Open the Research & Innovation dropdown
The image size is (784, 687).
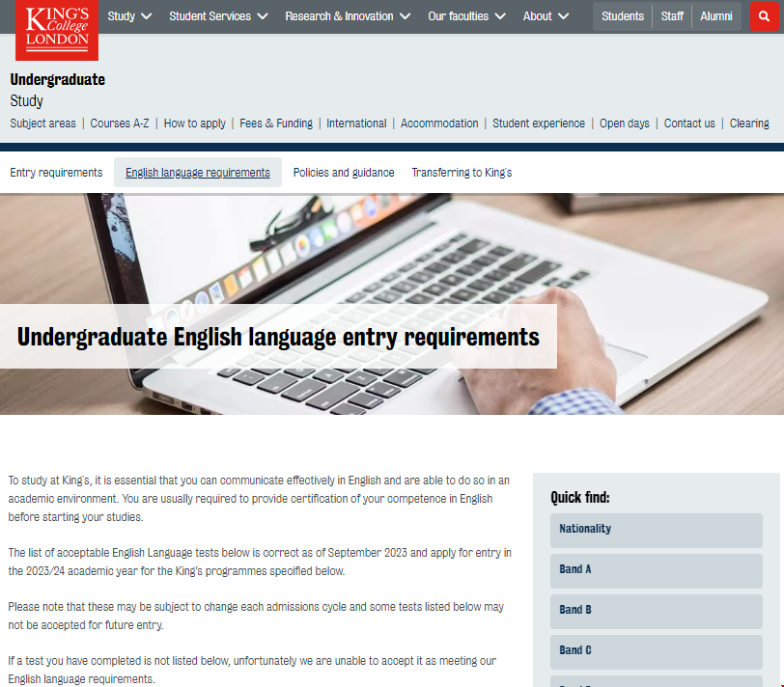click(x=348, y=16)
